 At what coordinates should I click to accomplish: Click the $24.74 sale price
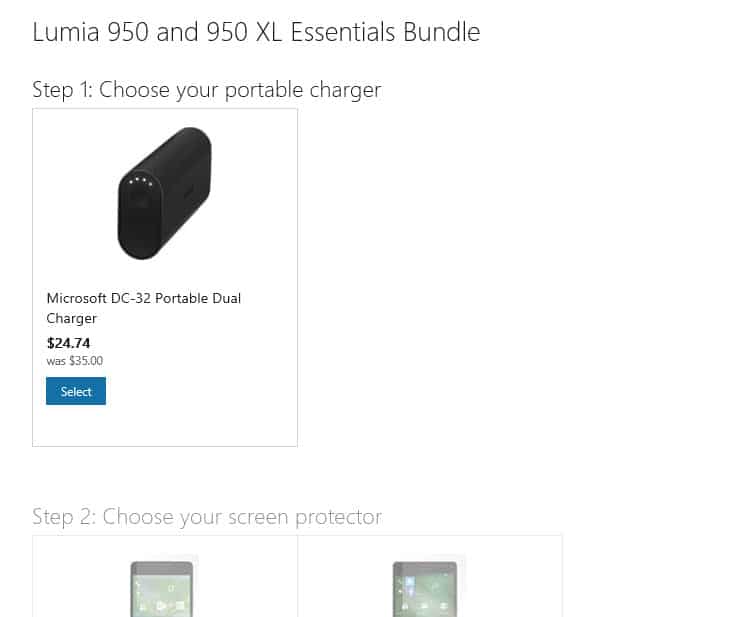tap(68, 343)
